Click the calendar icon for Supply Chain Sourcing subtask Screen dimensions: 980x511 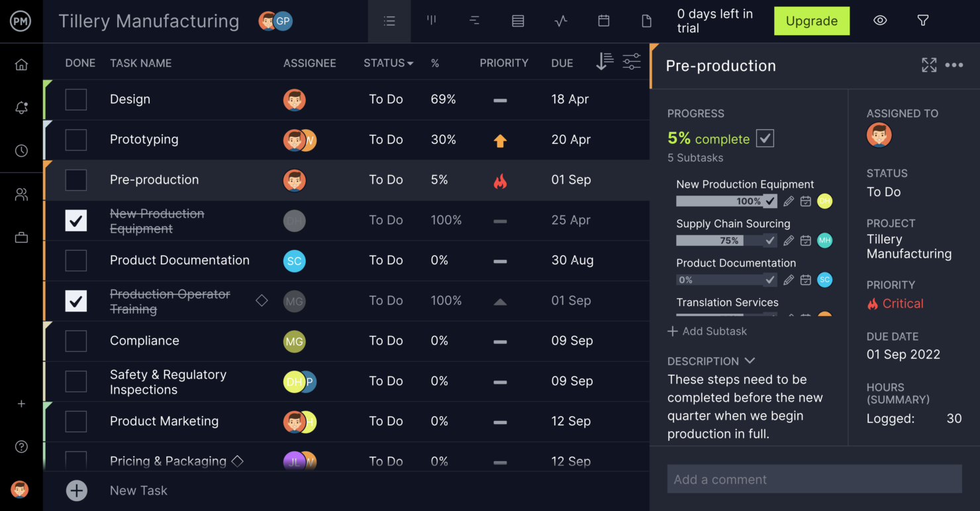pyautogui.click(x=806, y=241)
